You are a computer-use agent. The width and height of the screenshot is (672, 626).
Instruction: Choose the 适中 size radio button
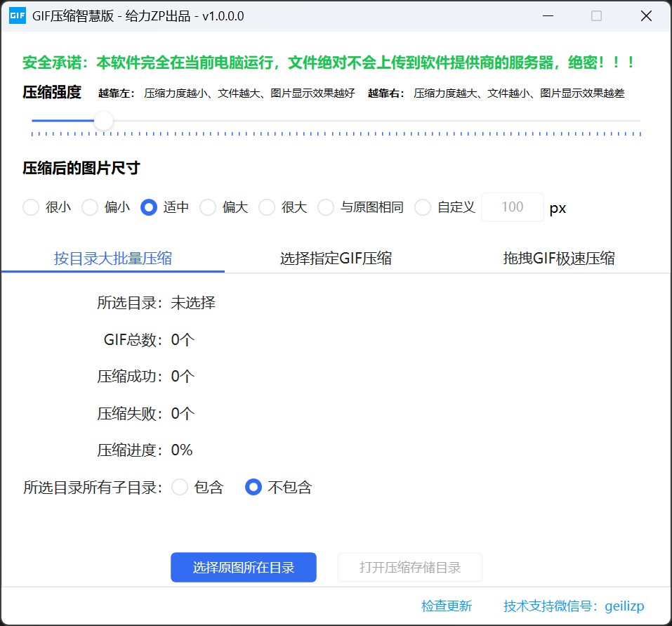click(x=149, y=207)
